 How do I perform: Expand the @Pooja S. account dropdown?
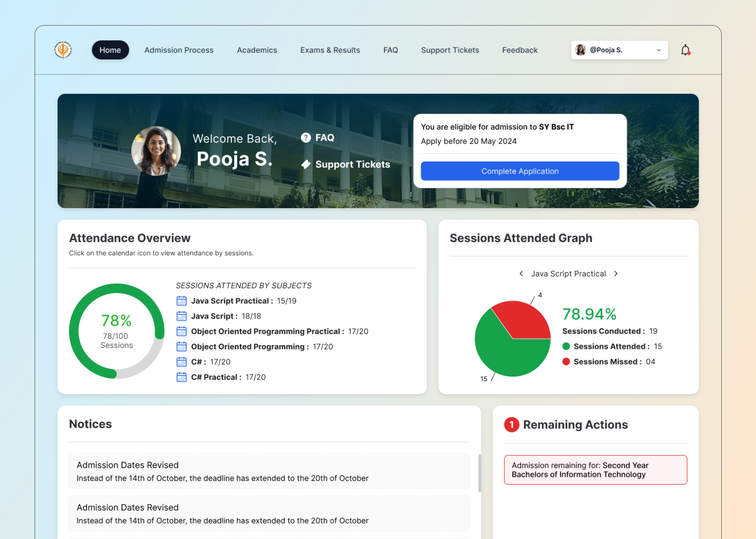click(619, 50)
